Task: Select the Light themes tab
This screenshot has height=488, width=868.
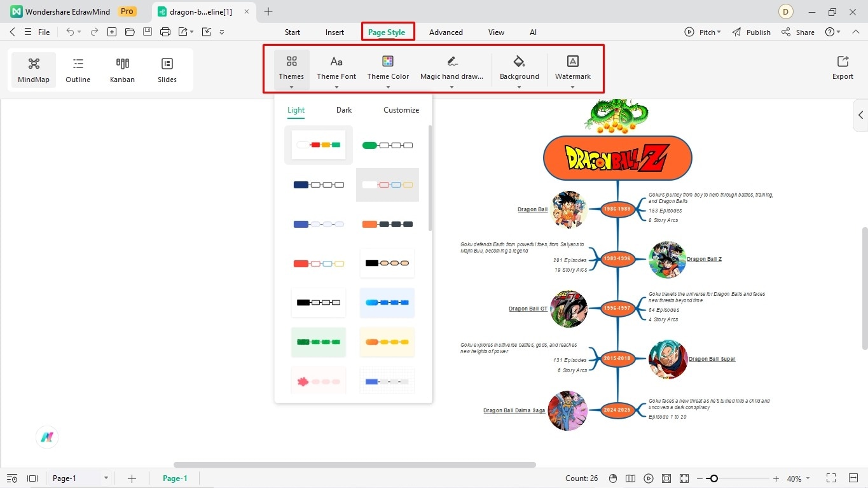Action: [296, 110]
